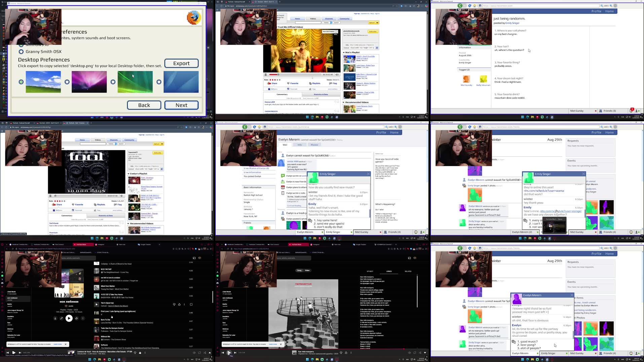Favorite the 3OH!3 Don't Trust Me video
The image size is (644, 362).
pyautogui.click(x=293, y=83)
